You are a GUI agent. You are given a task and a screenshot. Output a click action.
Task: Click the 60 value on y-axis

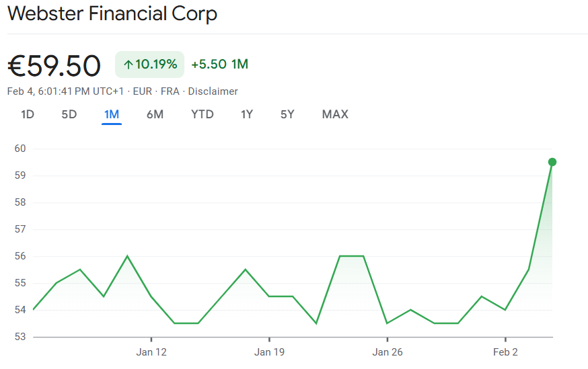coord(20,149)
